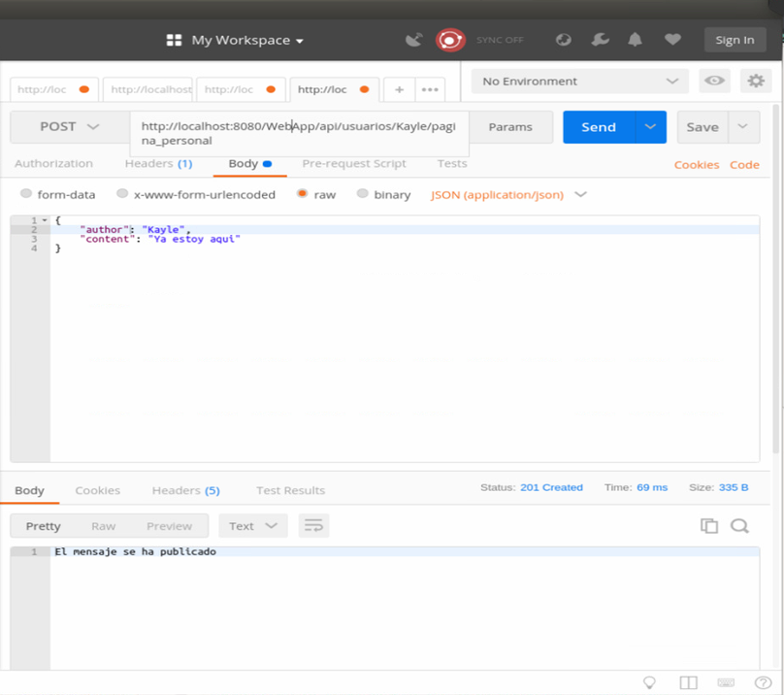Viewport: 784px width, 695px height.
Task: Open the Save button dropdown arrow
Action: [x=743, y=126]
